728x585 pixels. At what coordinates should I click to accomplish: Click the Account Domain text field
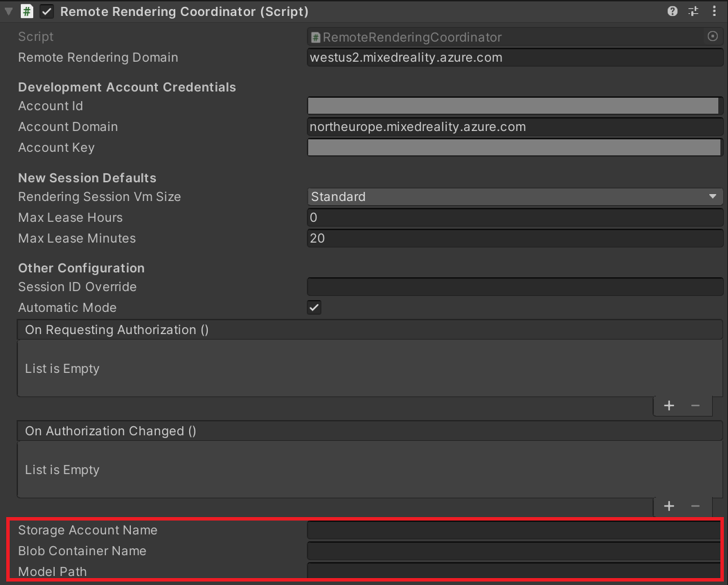(515, 127)
